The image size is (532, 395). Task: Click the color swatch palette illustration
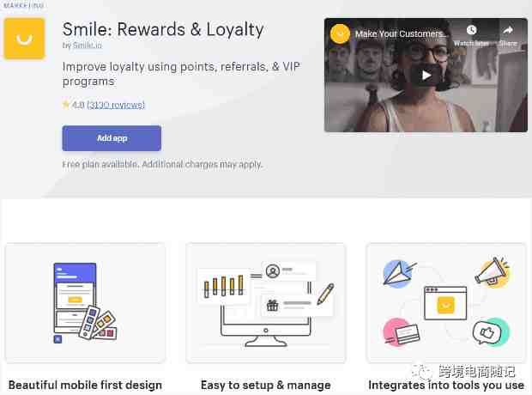tap(98, 323)
